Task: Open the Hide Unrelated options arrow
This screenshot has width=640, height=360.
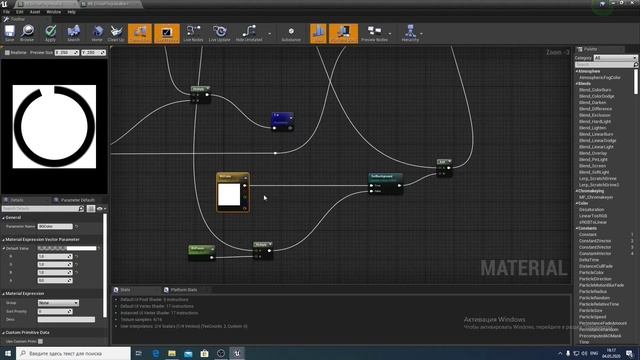Action: 269,34
